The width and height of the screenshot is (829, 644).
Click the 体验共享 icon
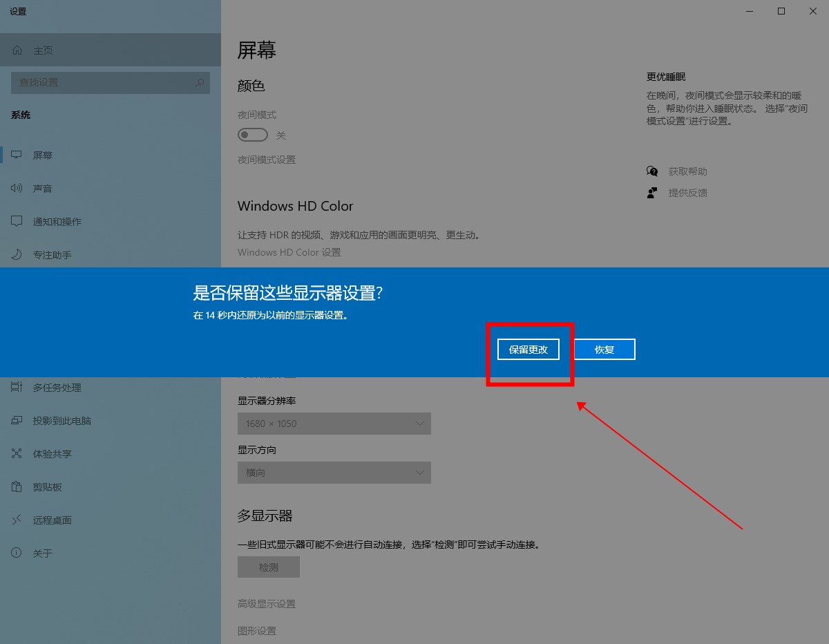pos(17,454)
